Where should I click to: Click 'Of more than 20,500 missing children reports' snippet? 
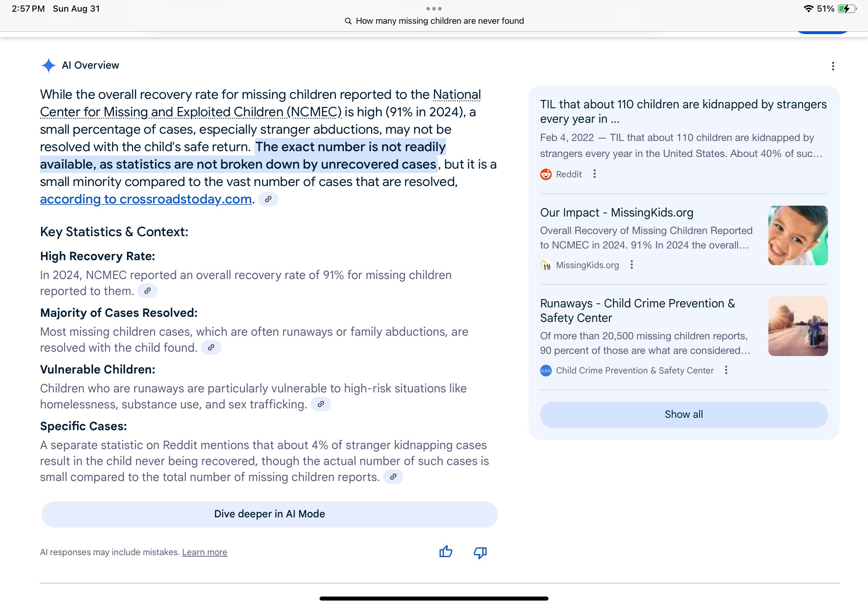(645, 343)
